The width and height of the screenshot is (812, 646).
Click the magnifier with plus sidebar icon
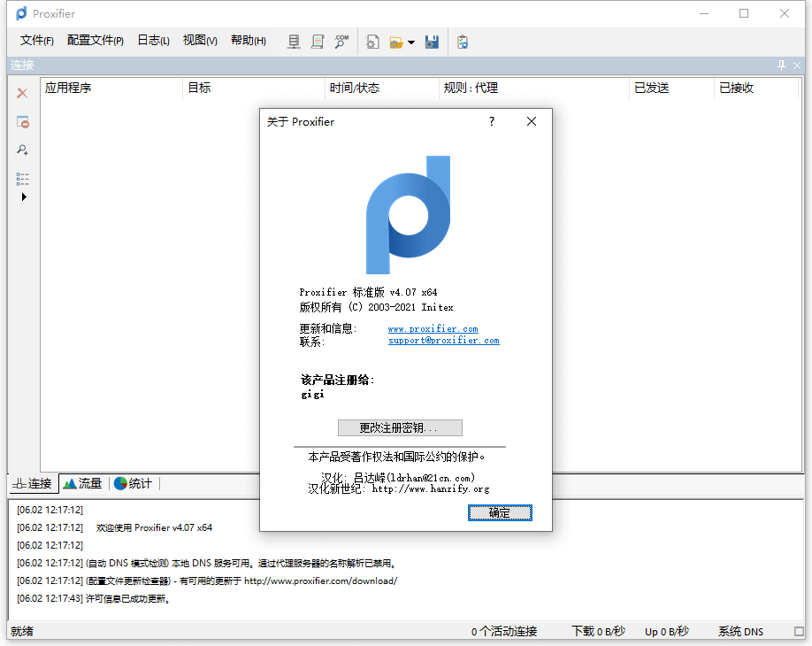[x=22, y=150]
